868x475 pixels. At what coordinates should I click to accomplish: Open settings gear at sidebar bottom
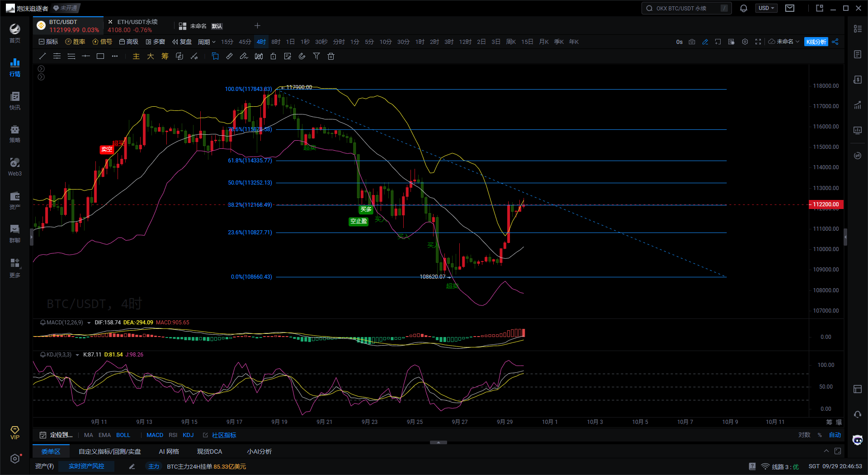(x=15, y=459)
